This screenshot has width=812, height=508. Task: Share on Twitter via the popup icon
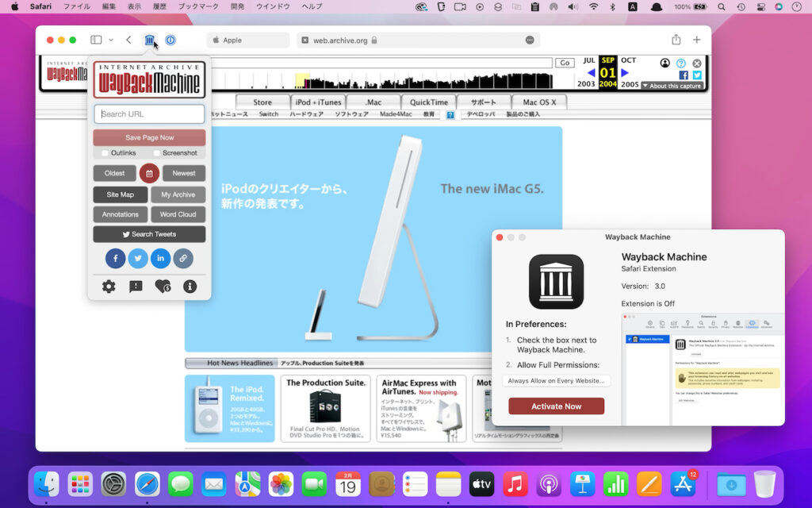click(x=138, y=258)
